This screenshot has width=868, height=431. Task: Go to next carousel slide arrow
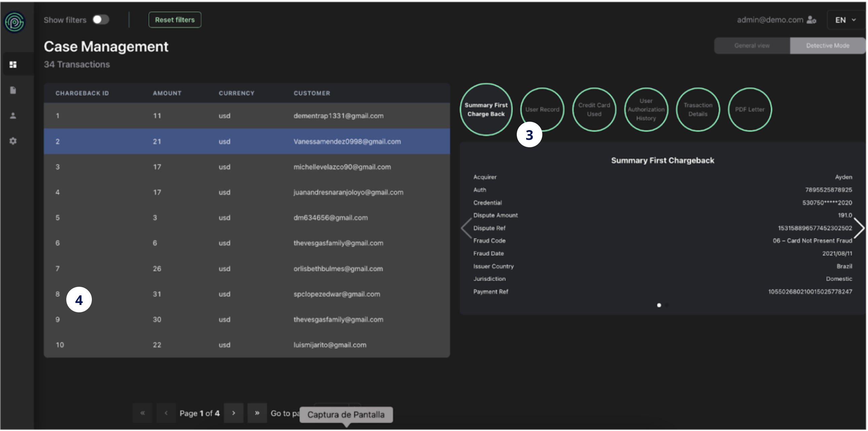(x=859, y=228)
